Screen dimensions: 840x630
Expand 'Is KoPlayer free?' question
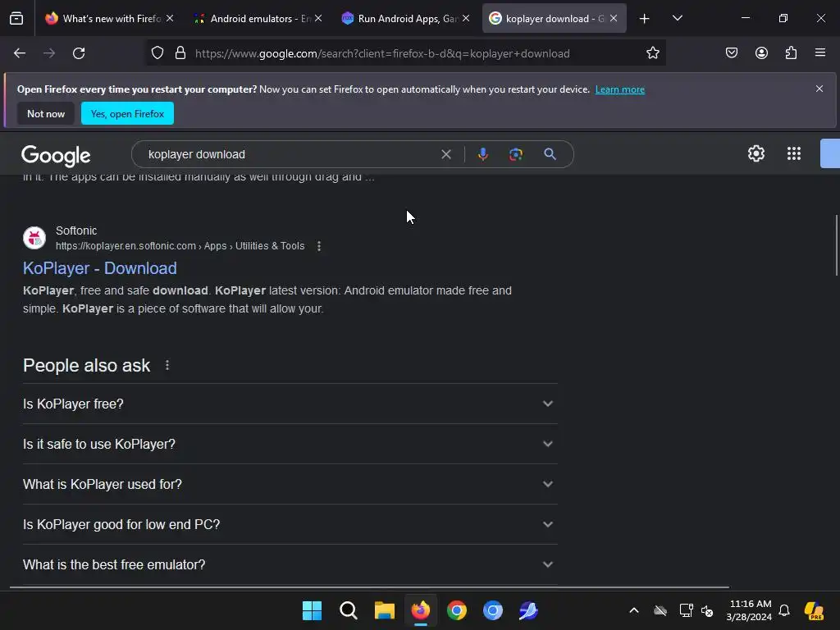290,404
